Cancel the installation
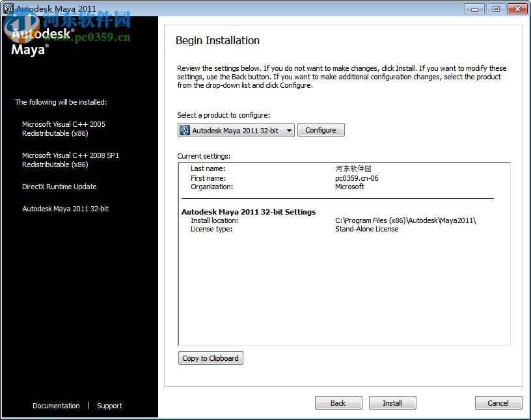The width and height of the screenshot is (531, 420). click(498, 403)
